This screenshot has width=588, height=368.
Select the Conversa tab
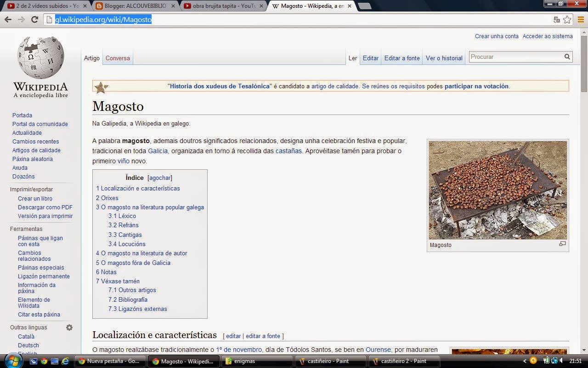118,58
